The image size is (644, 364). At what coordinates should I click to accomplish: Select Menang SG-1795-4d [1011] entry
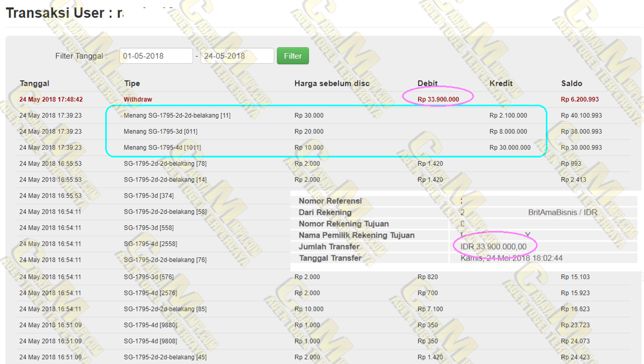162,147
